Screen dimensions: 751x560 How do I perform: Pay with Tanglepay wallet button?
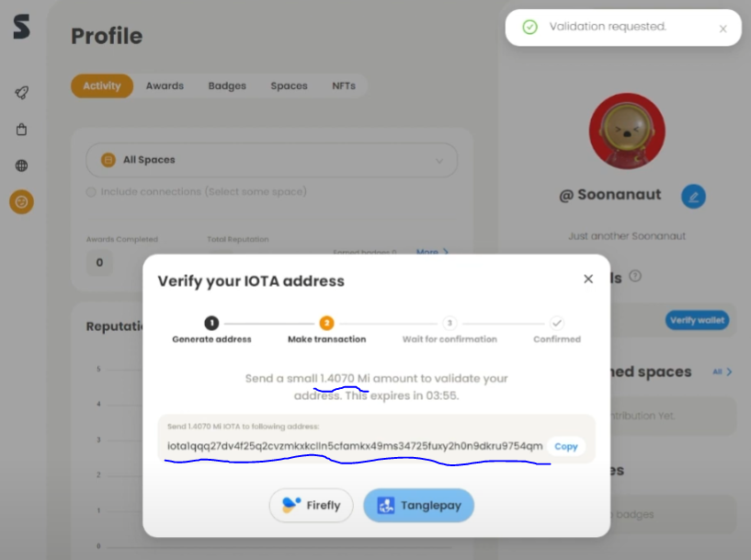418,506
